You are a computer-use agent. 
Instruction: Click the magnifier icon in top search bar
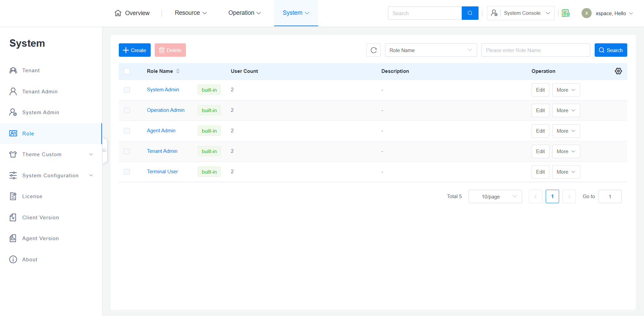click(470, 13)
